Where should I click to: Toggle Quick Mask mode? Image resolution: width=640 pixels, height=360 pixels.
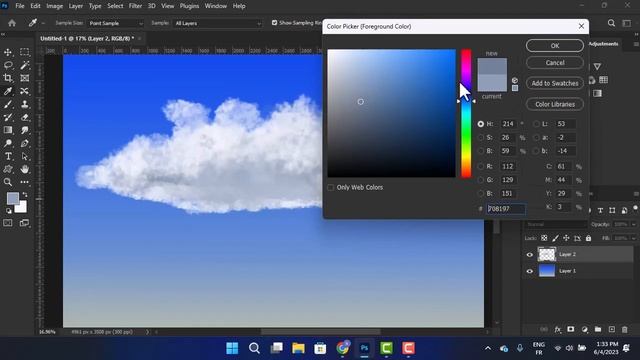click(8, 223)
